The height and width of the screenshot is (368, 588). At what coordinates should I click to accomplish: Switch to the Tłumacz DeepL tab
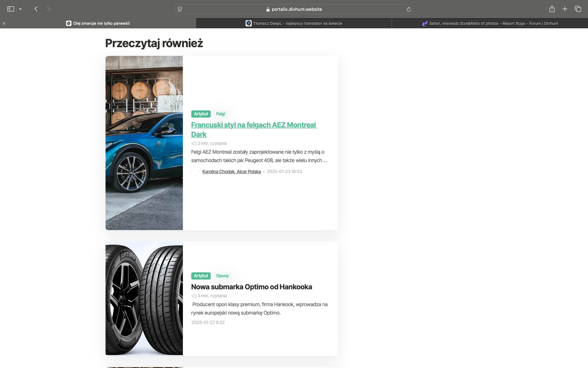pos(294,23)
